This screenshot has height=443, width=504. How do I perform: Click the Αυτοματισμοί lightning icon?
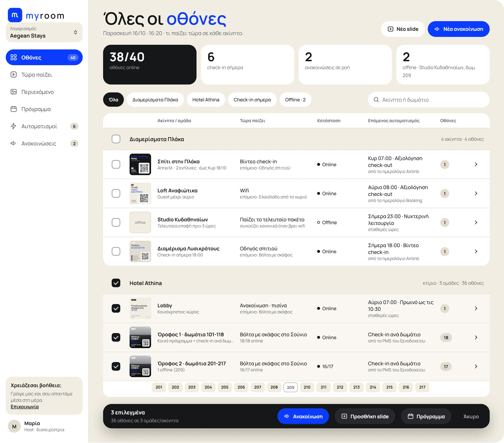coord(14,126)
